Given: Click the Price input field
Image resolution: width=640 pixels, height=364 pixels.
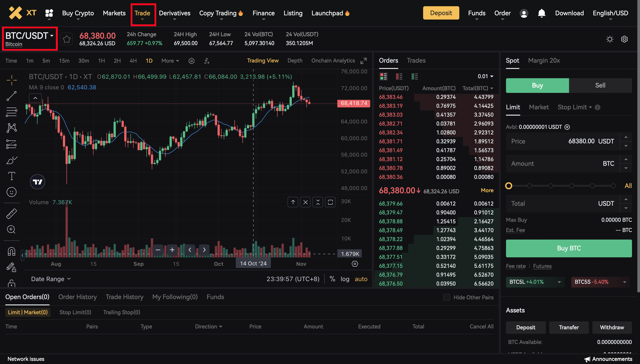Looking at the screenshot, I should (562, 141).
